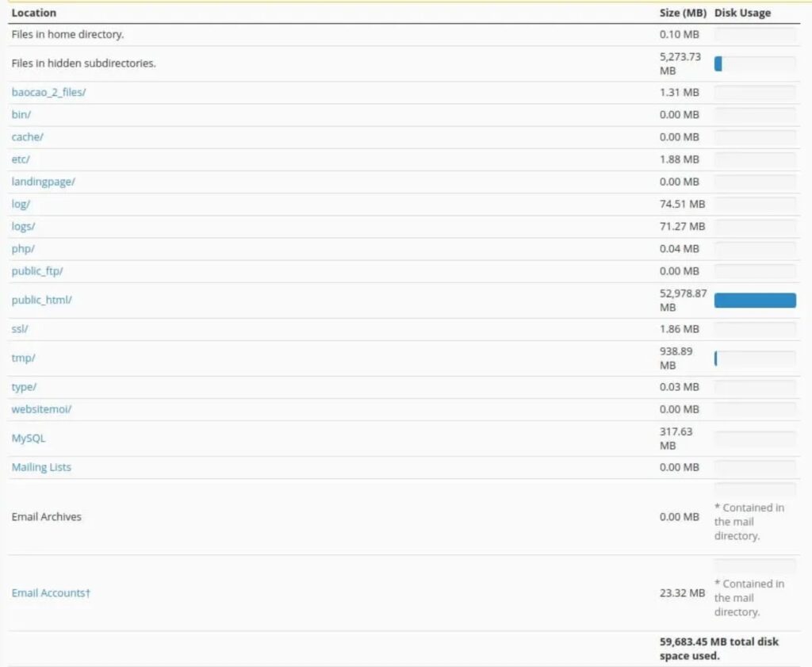
Task: Click the ssl/ folder link
Action: pos(21,328)
